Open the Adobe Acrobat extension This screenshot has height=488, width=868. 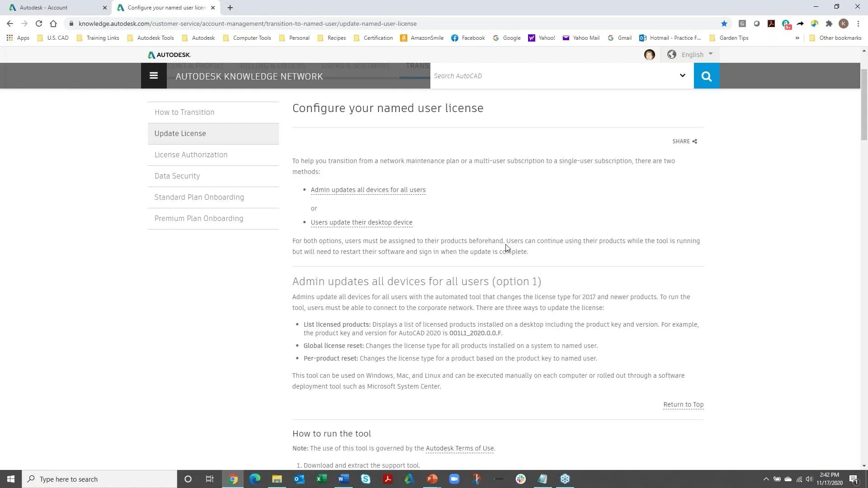pos(771,23)
